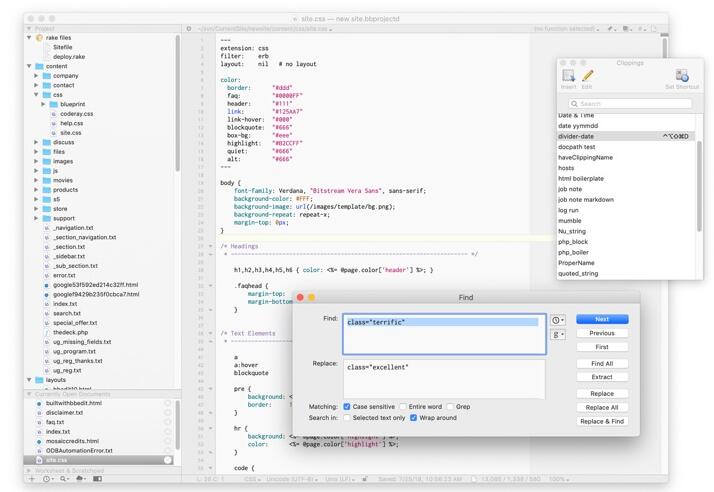Viewport: 714px width, 492px height.
Task: Collapse the layouts folder
Action: coord(29,380)
